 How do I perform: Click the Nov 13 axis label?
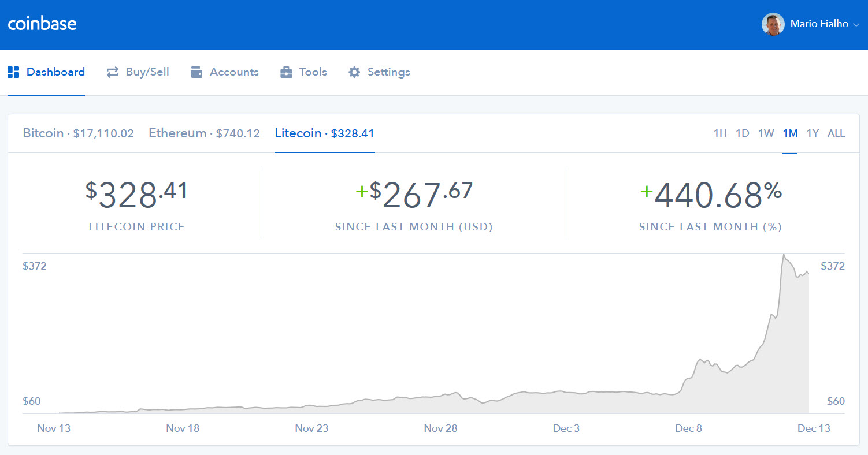[54, 428]
